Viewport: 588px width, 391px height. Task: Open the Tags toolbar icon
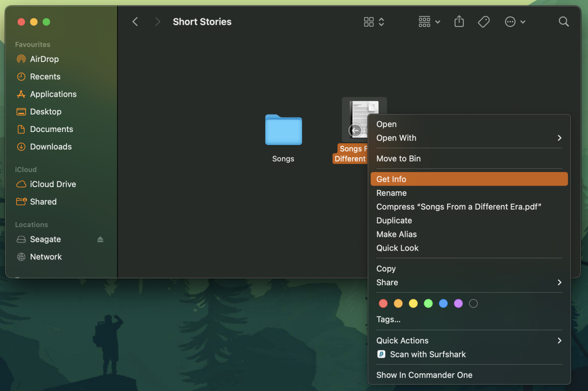click(483, 22)
